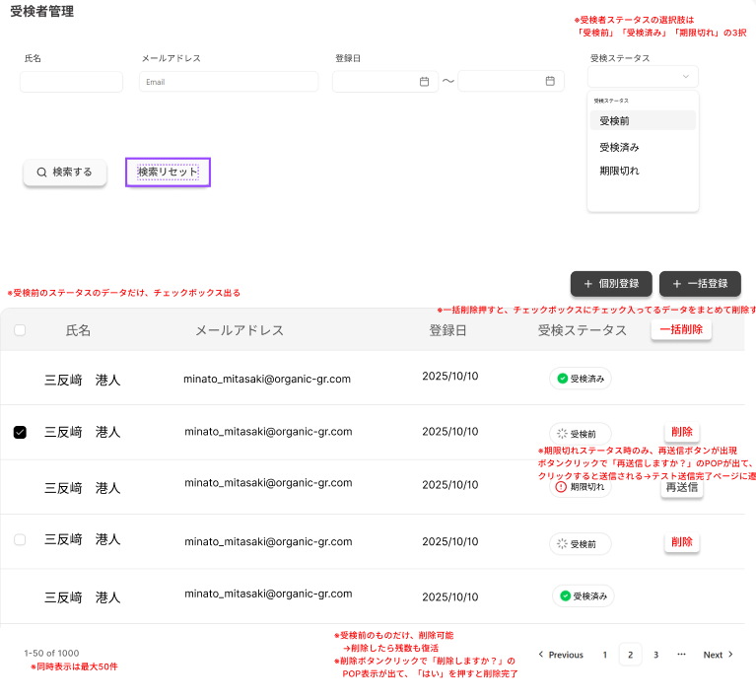Click the plus icon on 個別登録 button
Screen dimensions: 756x700
tap(588, 284)
